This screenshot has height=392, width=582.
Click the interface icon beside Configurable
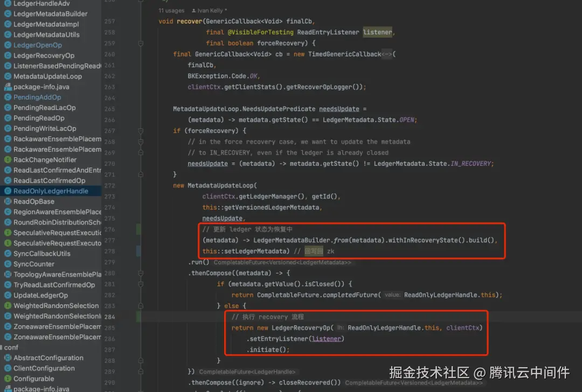pyautogui.click(x=8, y=379)
